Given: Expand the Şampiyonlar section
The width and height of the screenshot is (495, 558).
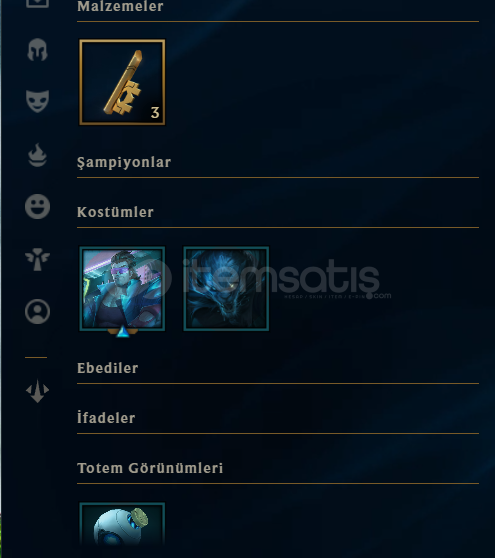Looking at the screenshot, I should 124,163.
